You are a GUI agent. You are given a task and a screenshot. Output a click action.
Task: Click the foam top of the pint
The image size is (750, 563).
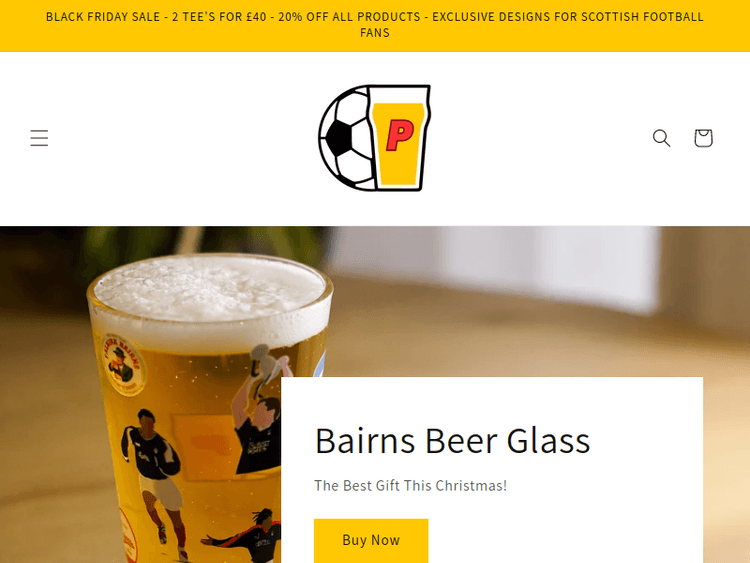(210, 294)
